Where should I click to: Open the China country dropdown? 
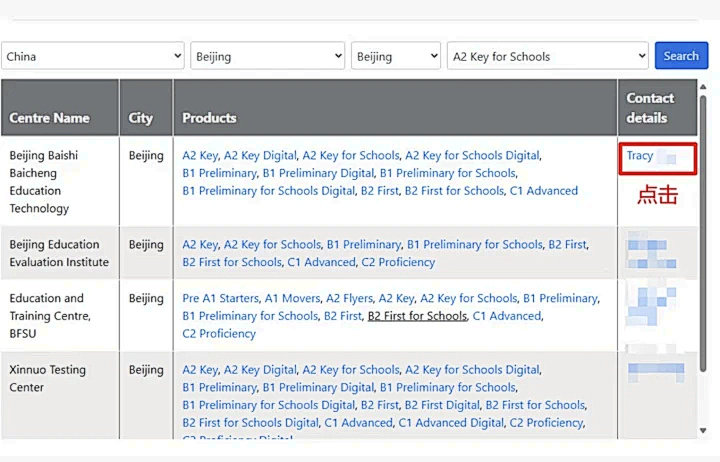coord(93,56)
